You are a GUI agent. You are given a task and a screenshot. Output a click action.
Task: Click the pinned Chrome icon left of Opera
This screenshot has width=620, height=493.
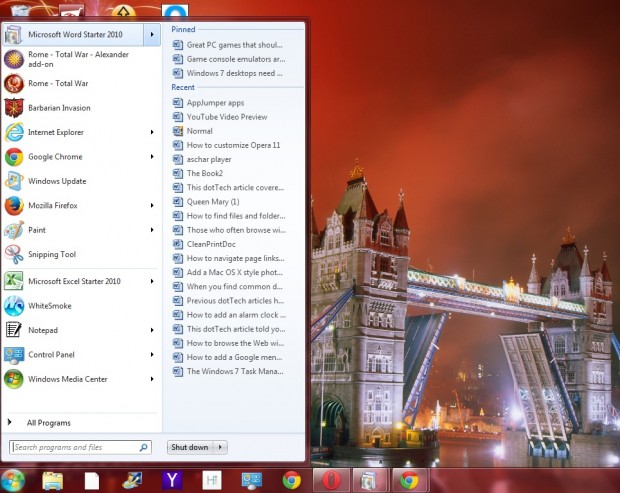(291, 481)
